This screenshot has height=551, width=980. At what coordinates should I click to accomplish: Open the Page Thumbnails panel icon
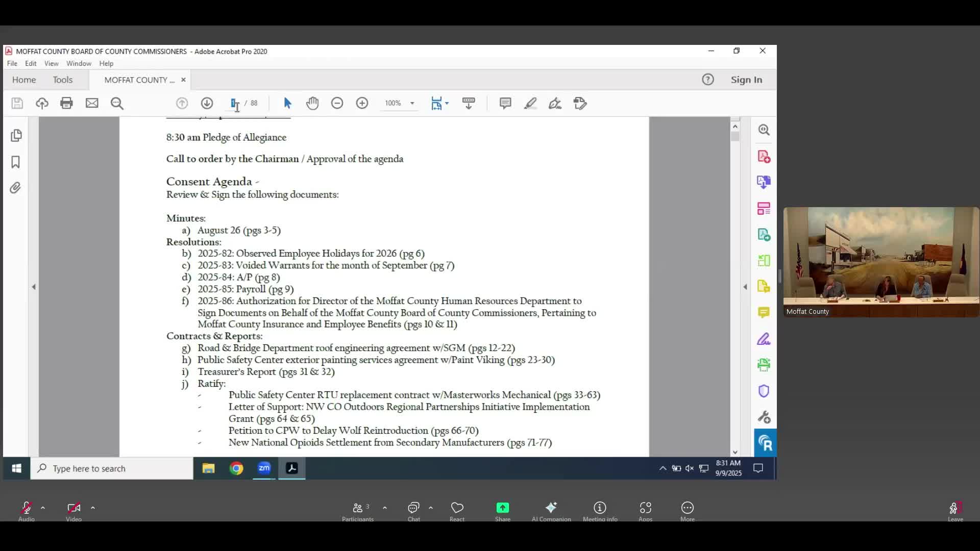(x=16, y=135)
